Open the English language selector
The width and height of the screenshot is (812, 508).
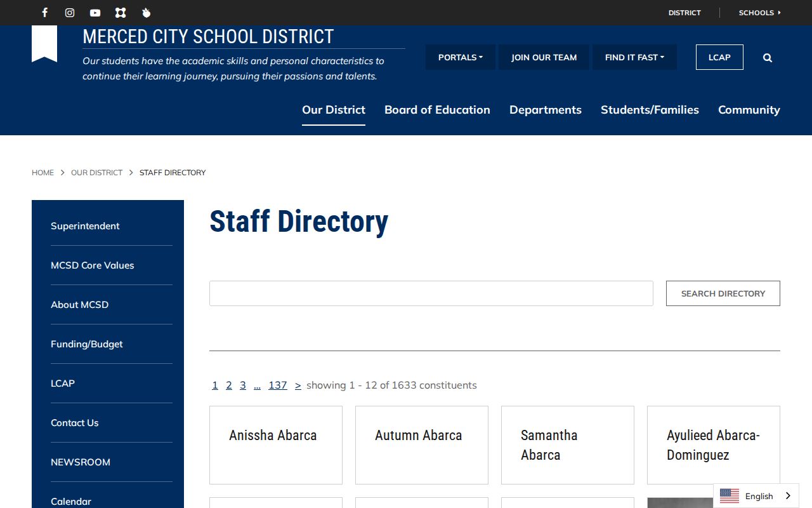click(x=756, y=496)
